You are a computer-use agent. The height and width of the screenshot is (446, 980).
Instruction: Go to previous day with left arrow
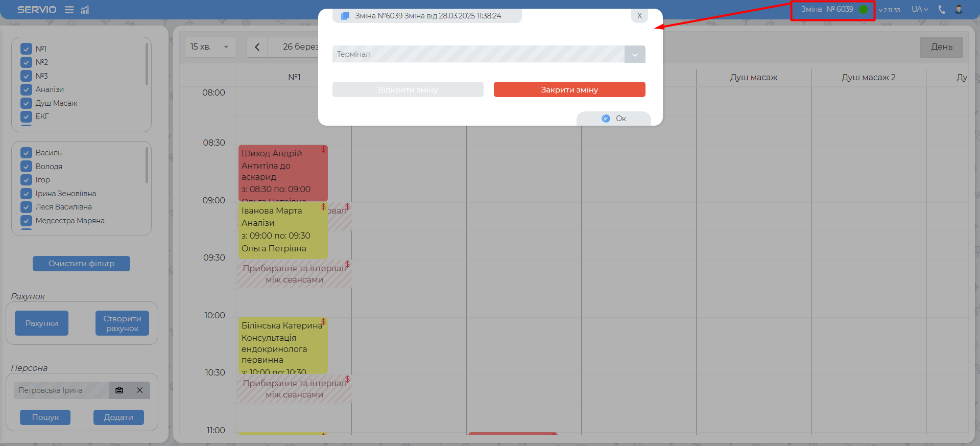click(x=257, y=47)
